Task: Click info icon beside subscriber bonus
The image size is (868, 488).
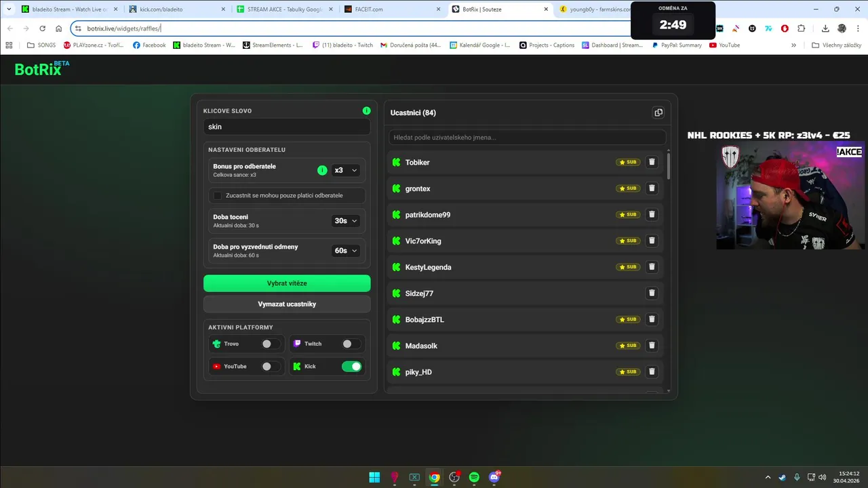Action: click(x=322, y=170)
